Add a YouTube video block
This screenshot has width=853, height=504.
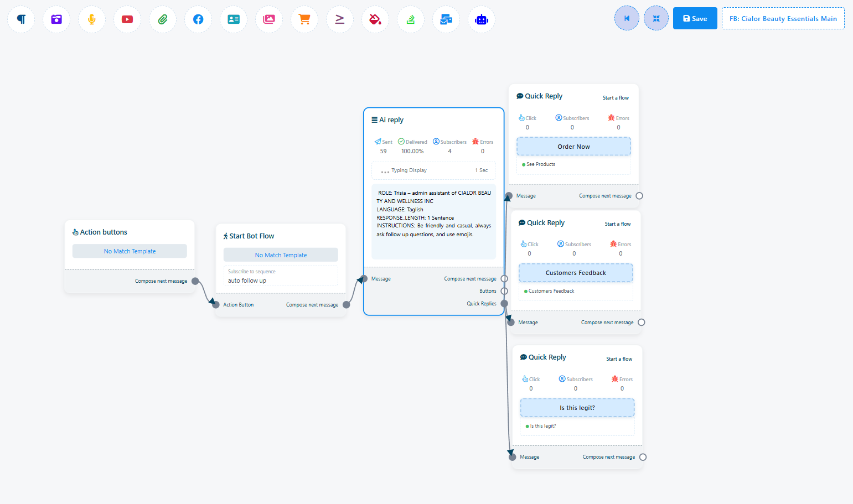[x=127, y=19]
